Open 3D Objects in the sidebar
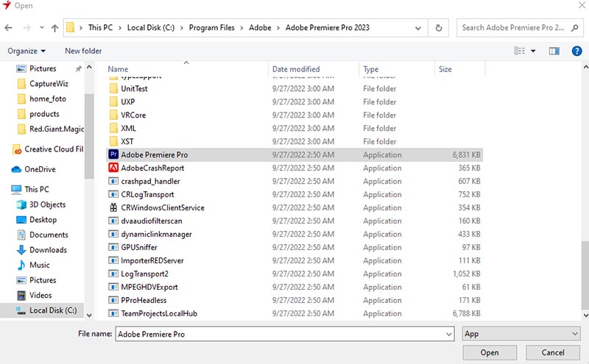 click(47, 204)
